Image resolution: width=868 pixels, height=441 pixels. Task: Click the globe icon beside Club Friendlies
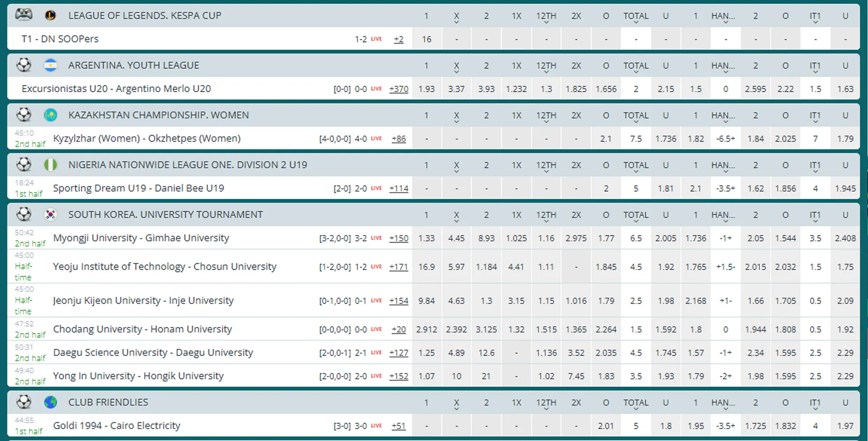coord(51,402)
